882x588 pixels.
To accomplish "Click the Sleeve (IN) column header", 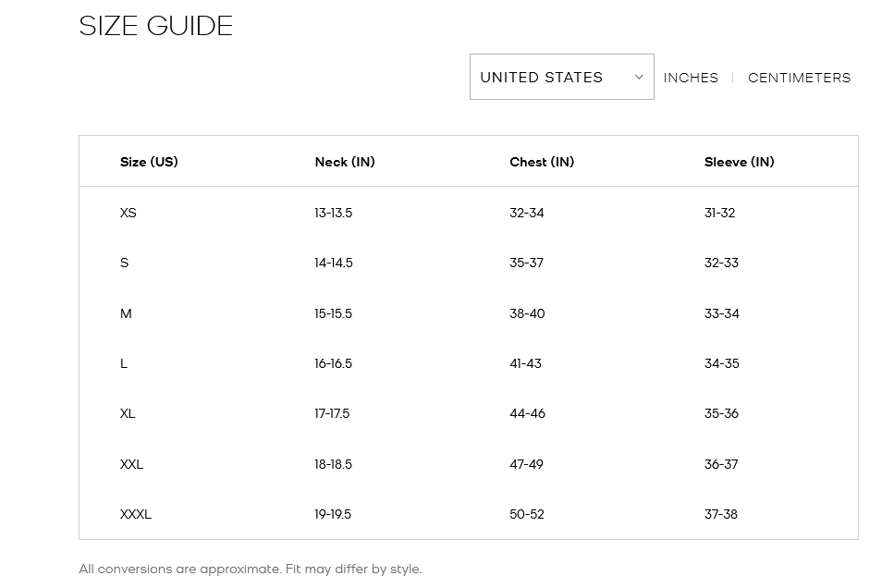I will (x=739, y=162).
